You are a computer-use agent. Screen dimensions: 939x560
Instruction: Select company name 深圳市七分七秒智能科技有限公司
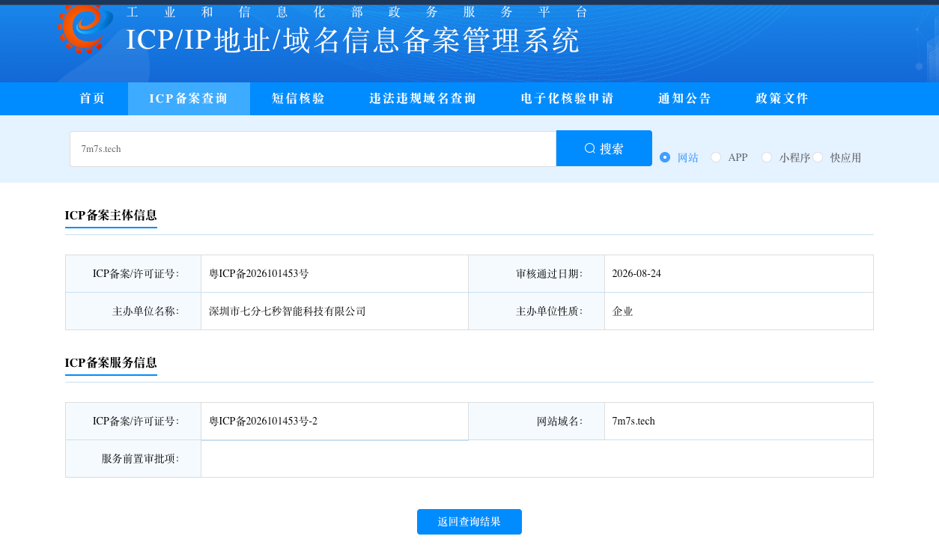[x=288, y=311]
